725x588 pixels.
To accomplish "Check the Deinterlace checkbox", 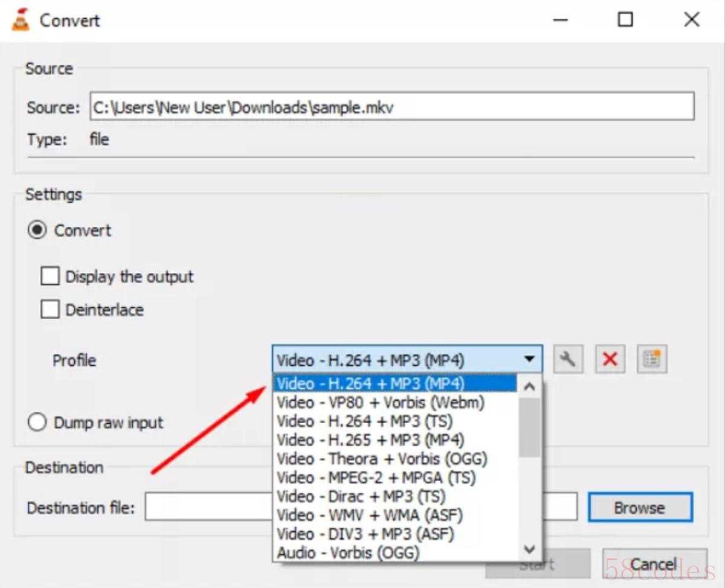I will [x=50, y=310].
